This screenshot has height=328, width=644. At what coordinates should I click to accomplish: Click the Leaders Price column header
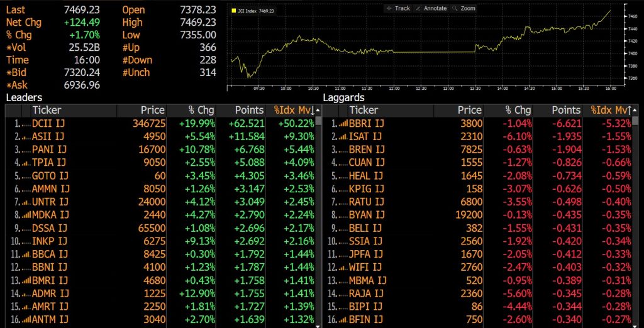[x=142, y=110]
